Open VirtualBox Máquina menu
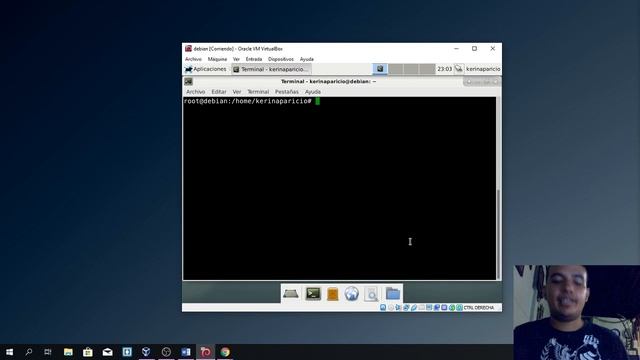Screen dimensions: 640x360 [x=217, y=59]
